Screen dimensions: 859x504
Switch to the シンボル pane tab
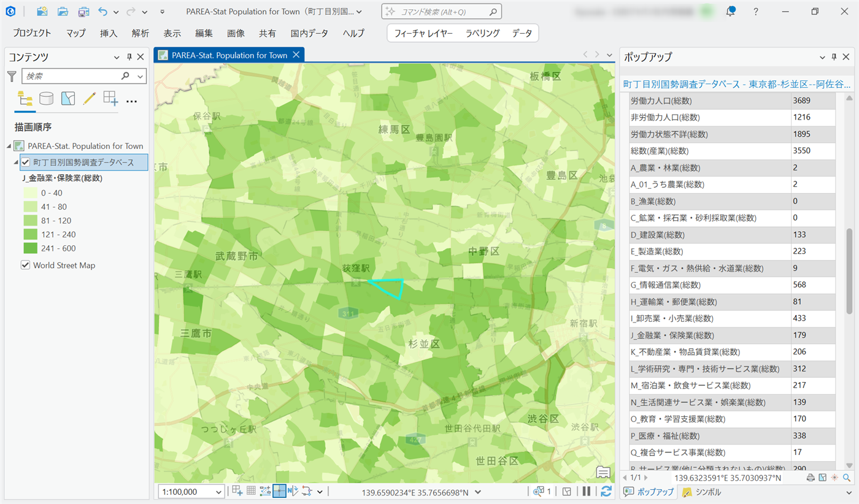click(701, 492)
